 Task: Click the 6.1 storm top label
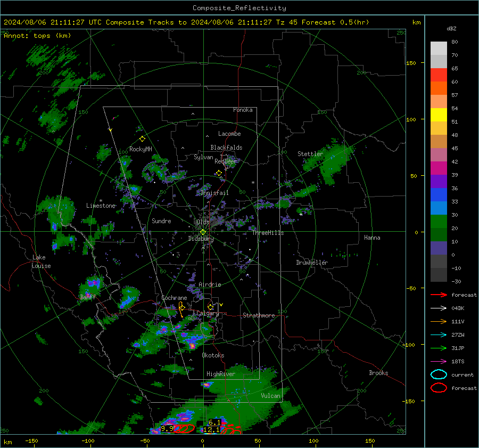point(214,422)
